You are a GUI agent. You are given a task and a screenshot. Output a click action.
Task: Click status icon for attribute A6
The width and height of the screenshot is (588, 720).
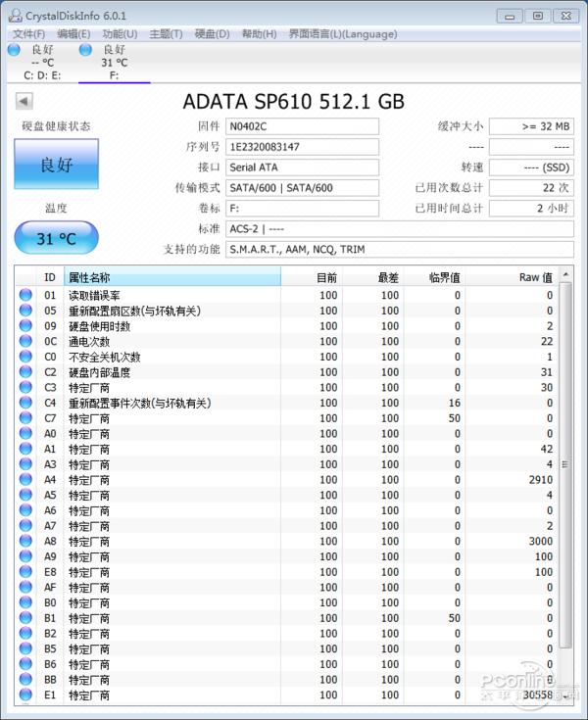click(25, 510)
